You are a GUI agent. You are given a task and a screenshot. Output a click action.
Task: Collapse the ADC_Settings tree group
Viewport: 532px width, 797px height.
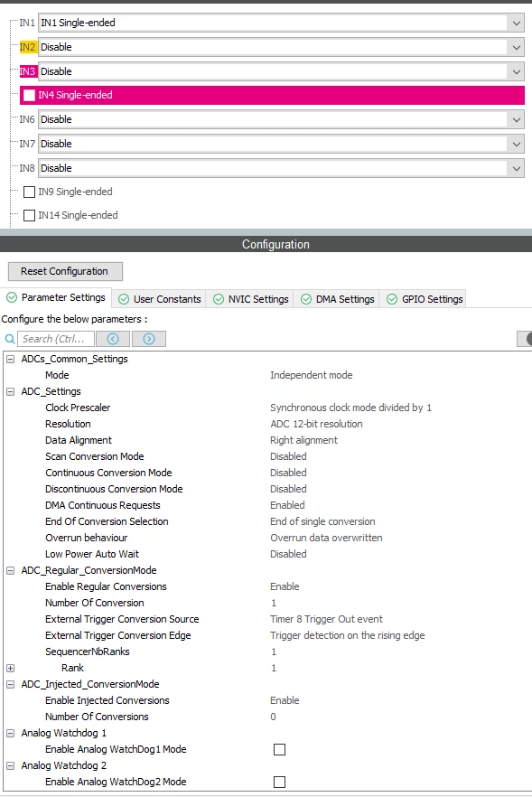coord(10,391)
